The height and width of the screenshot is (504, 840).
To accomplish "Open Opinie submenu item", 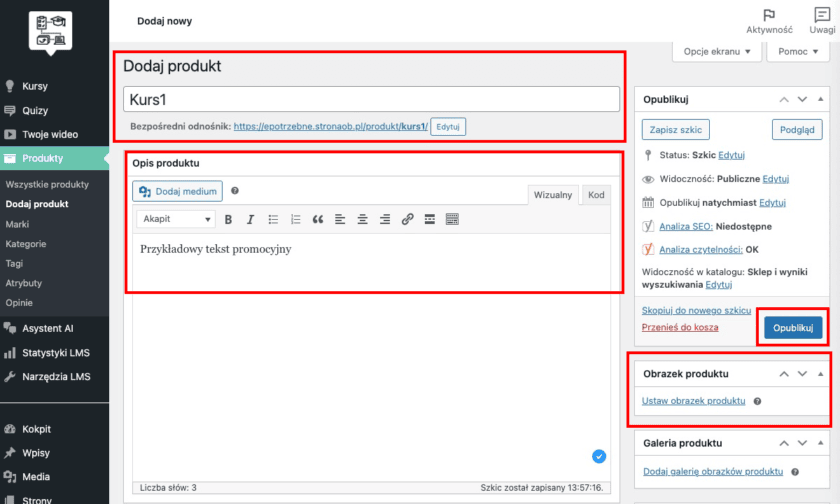I will 19,303.
